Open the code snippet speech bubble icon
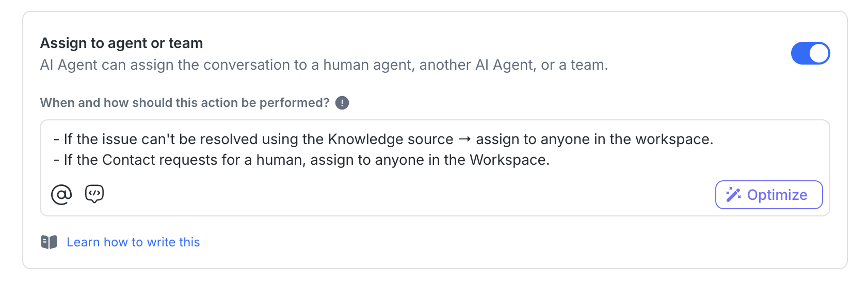The height and width of the screenshot is (281, 868). (94, 194)
